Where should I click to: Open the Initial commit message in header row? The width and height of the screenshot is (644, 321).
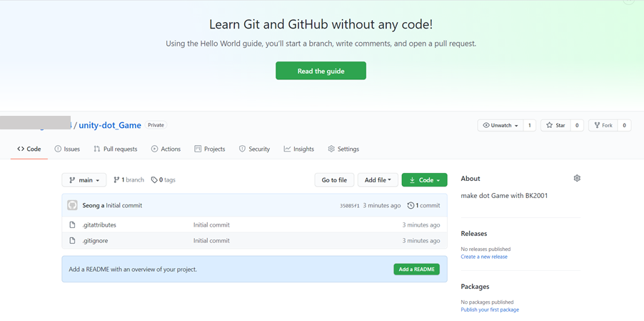click(124, 205)
